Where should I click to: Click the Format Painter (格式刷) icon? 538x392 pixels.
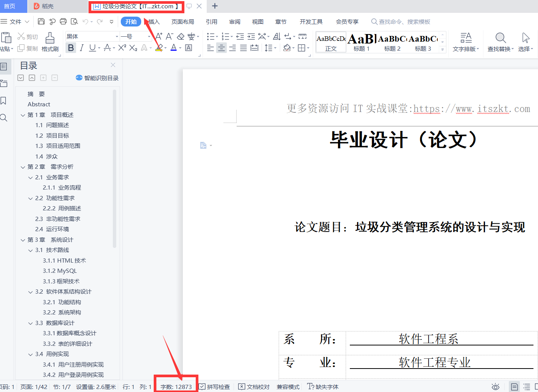point(50,42)
